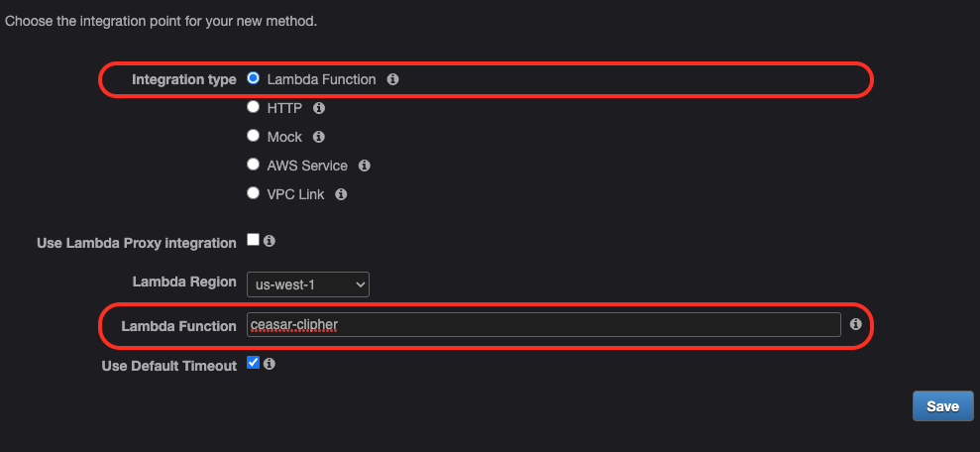Screen dimensions: 980x452
Task: Show info tooltip icon for Mock integration
Action: [318, 136]
